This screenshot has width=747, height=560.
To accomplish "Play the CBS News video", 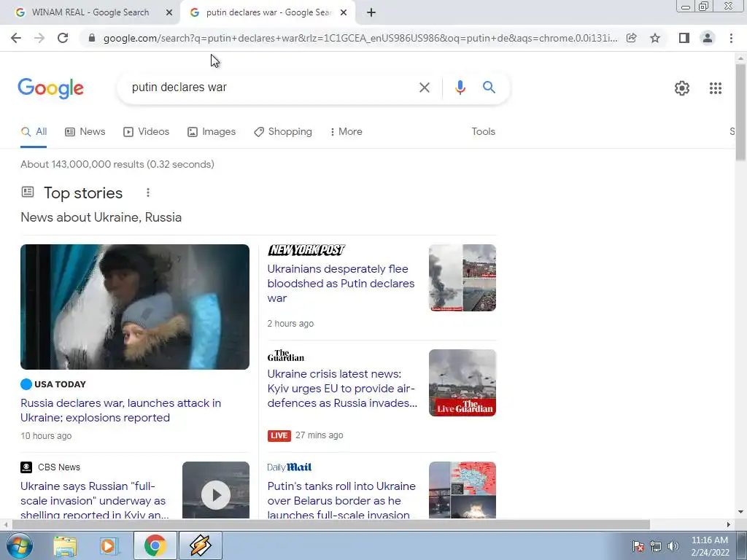I will tap(216, 495).
